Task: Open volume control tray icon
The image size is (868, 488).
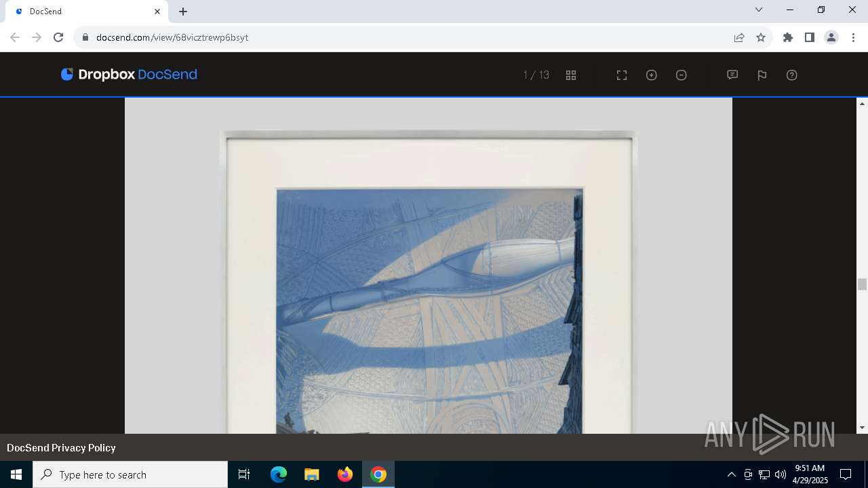Action: click(x=781, y=474)
